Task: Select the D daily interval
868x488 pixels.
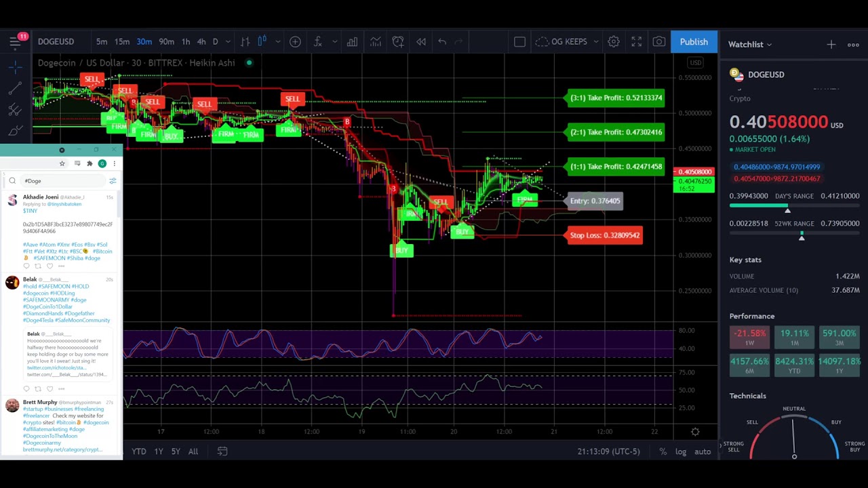Action: click(216, 42)
